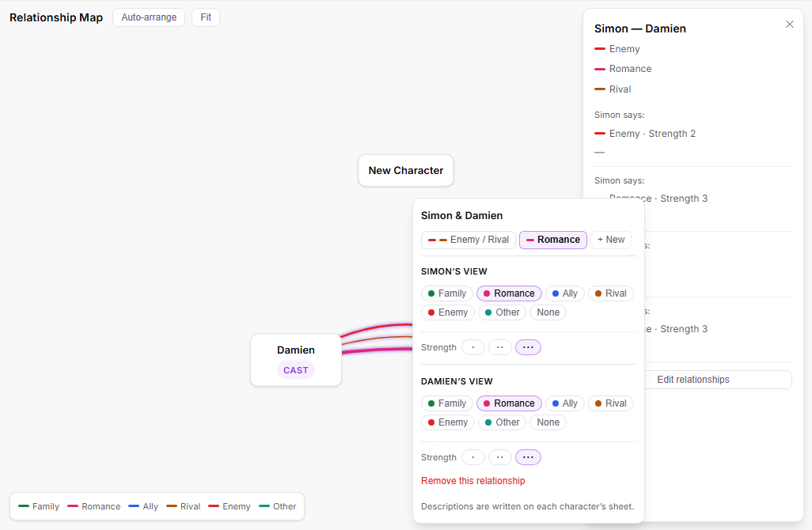Screen dimensions: 812x530
Task: Click Romance entry in side panel list
Action: pos(623,69)
